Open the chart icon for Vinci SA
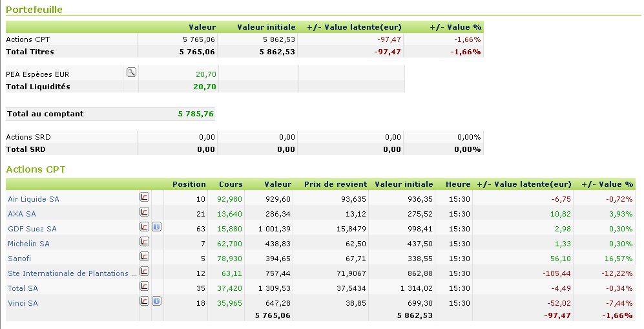This screenshot has width=644, height=329. tap(145, 301)
